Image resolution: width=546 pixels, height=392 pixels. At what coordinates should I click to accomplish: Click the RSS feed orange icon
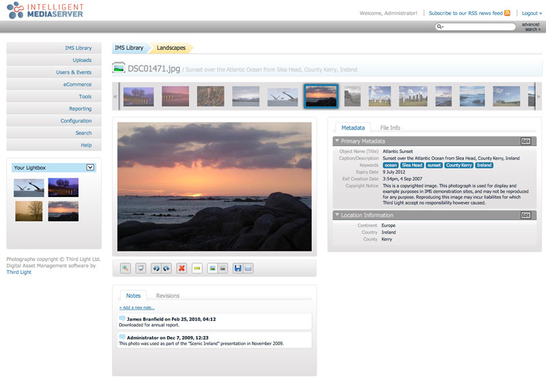pos(507,13)
